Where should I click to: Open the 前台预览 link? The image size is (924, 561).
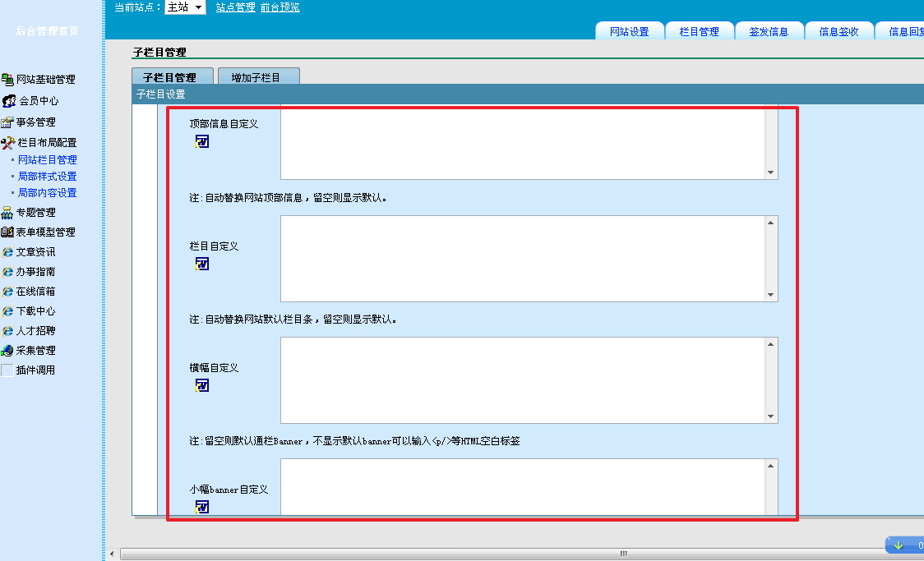pyautogui.click(x=280, y=7)
